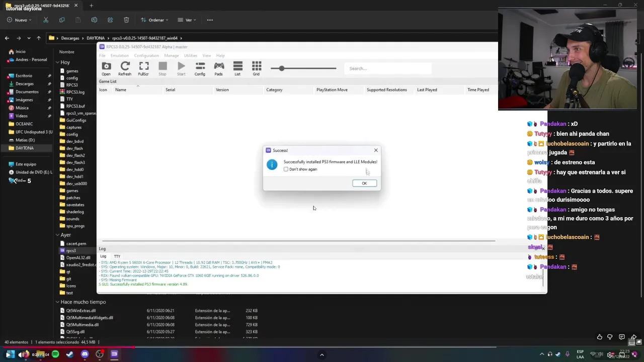
Task: Go up one folder with up arrow
Action: coord(39,38)
